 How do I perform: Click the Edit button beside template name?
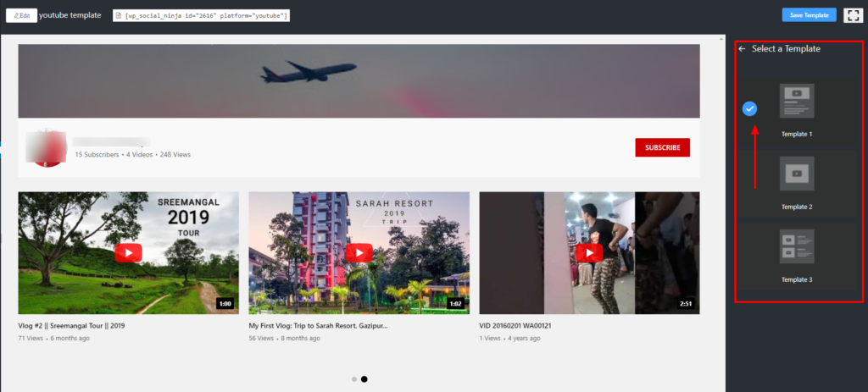(21, 15)
